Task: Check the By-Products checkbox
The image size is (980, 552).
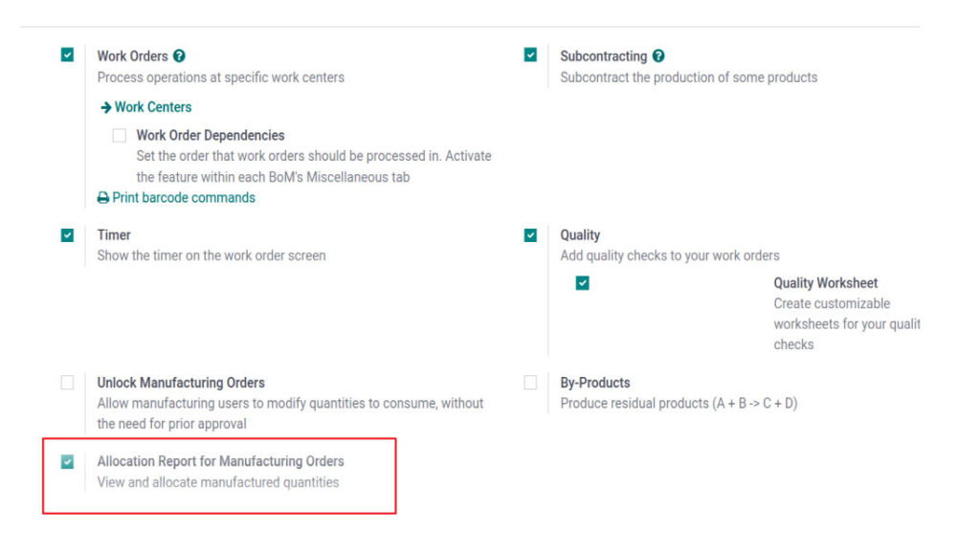Action: [x=530, y=382]
